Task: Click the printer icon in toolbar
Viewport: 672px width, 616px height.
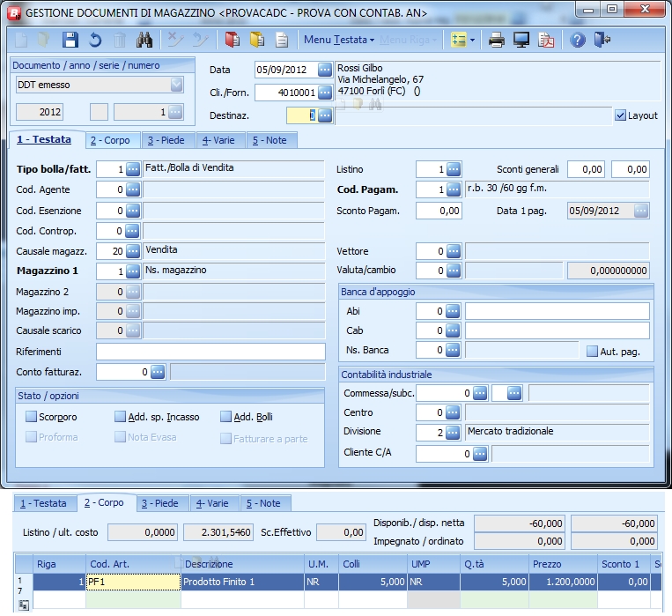Action: click(497, 40)
